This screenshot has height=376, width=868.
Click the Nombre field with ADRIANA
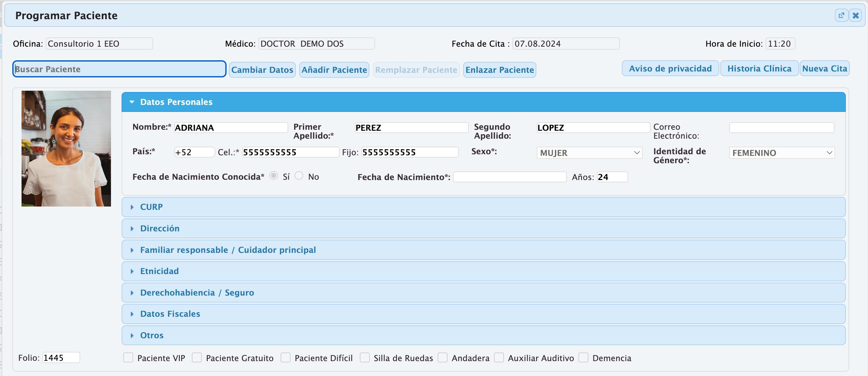pyautogui.click(x=231, y=127)
